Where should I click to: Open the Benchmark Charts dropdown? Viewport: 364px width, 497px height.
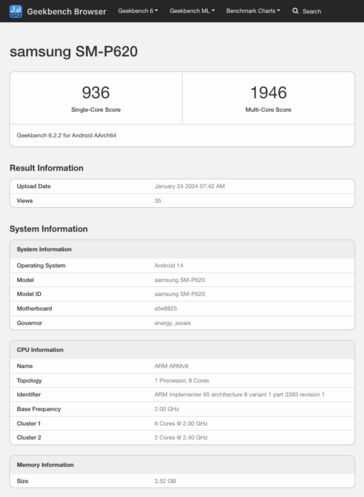253,11
